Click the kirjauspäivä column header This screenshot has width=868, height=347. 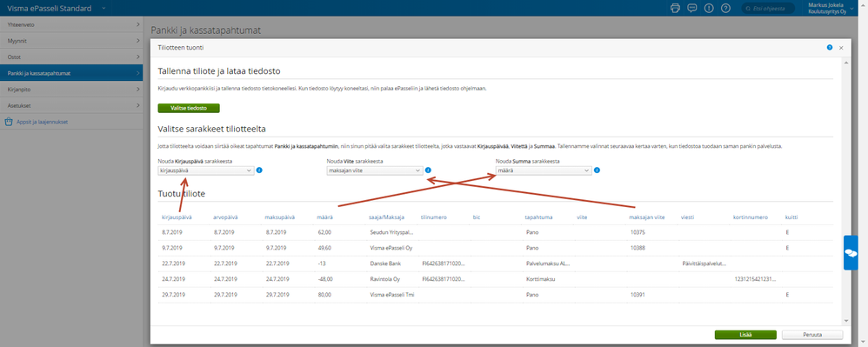click(x=176, y=217)
